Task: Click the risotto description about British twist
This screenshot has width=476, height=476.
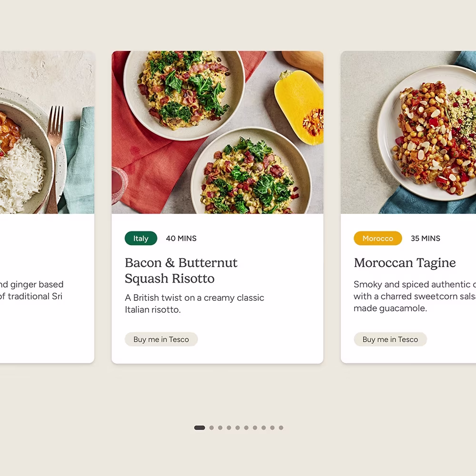Action: (x=194, y=304)
